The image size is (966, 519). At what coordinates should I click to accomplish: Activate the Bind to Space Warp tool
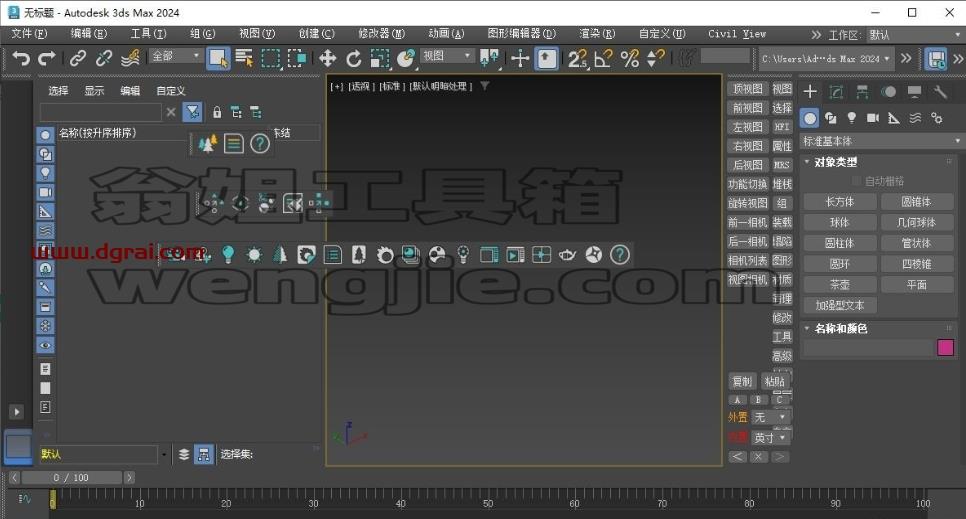point(130,59)
